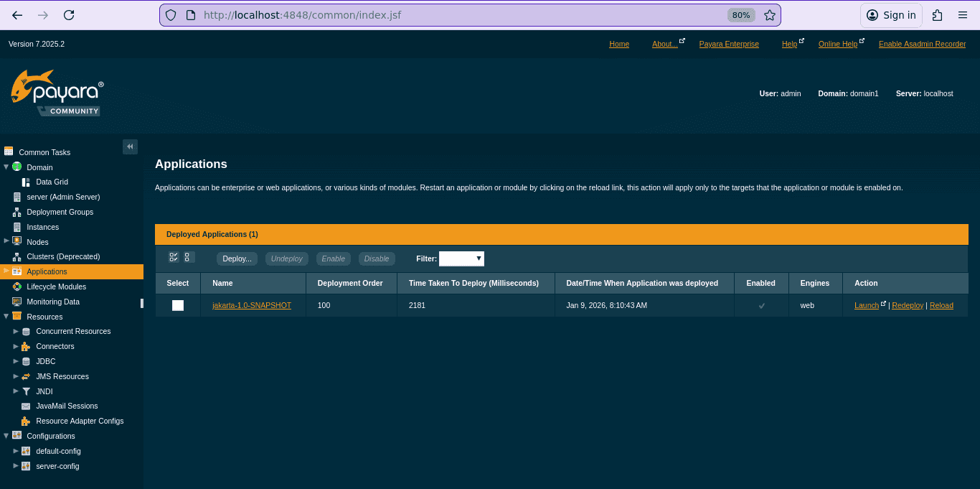The width and height of the screenshot is (980, 489).
Task: Collapse the Resources tree node
Action: (6, 316)
